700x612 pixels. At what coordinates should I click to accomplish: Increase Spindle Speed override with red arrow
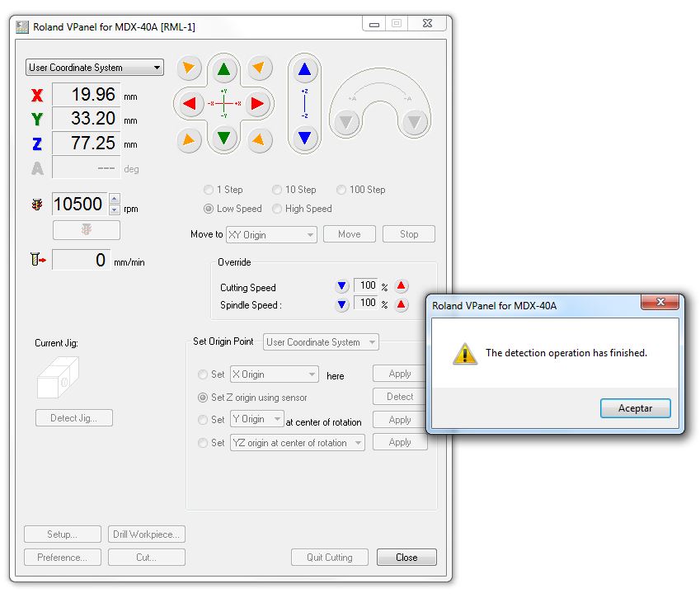[x=401, y=304]
